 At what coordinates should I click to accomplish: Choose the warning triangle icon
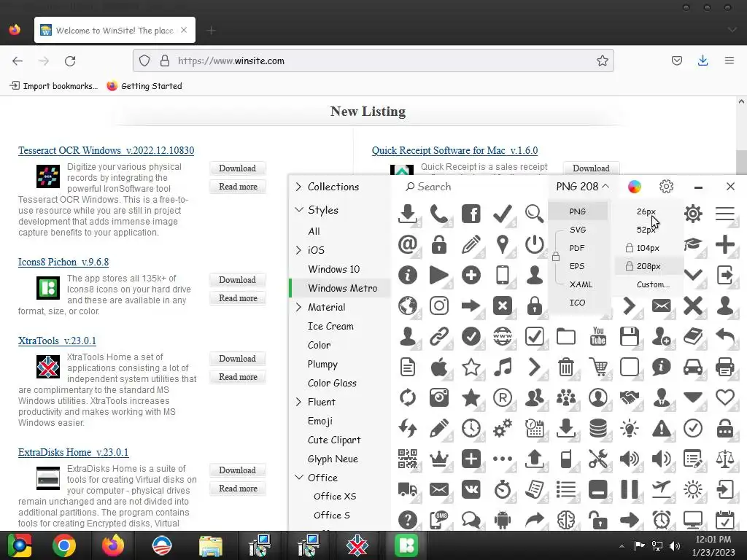coord(661,428)
